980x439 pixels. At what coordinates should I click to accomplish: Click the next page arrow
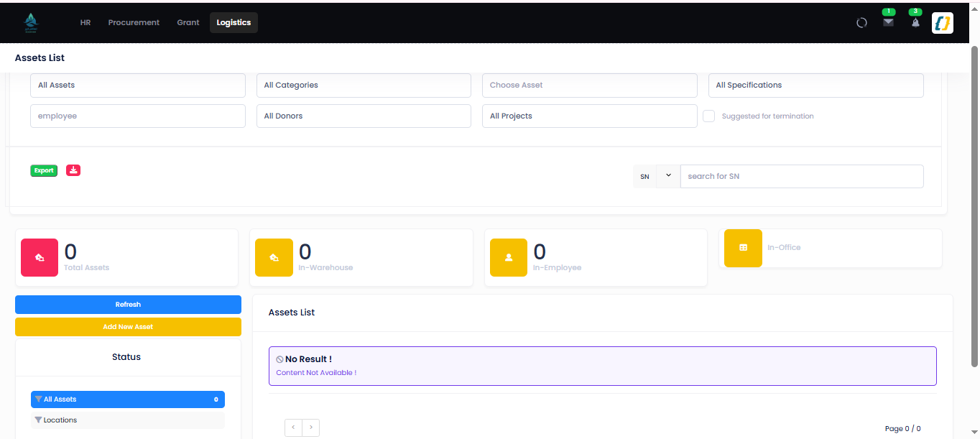(x=310, y=428)
